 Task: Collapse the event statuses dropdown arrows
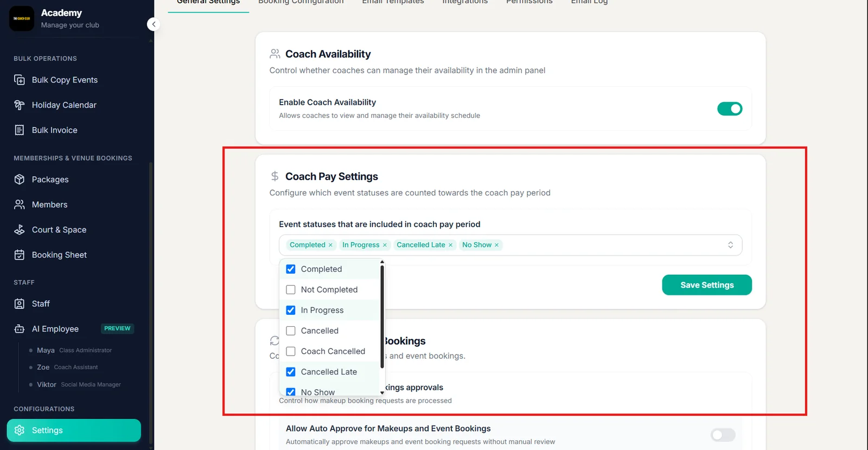point(730,245)
